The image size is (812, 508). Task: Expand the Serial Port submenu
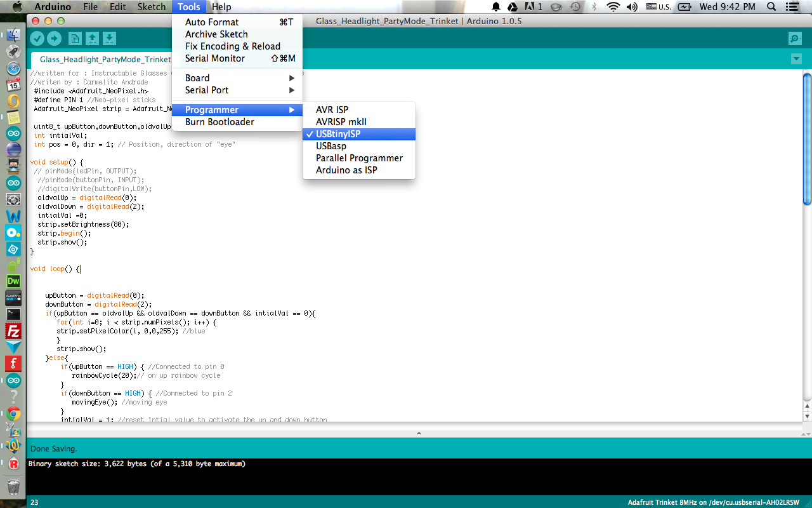click(x=237, y=90)
